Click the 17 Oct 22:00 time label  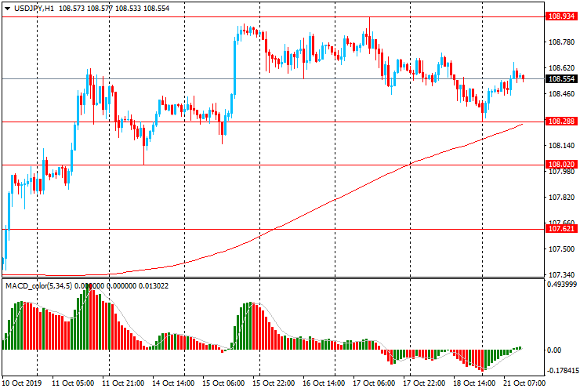click(x=424, y=383)
